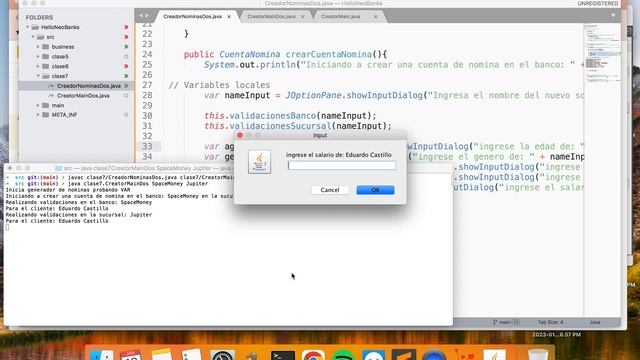Click the status circle beside META_INF
Image resolution: width=640 pixels, height=360 pixels.
point(126,115)
